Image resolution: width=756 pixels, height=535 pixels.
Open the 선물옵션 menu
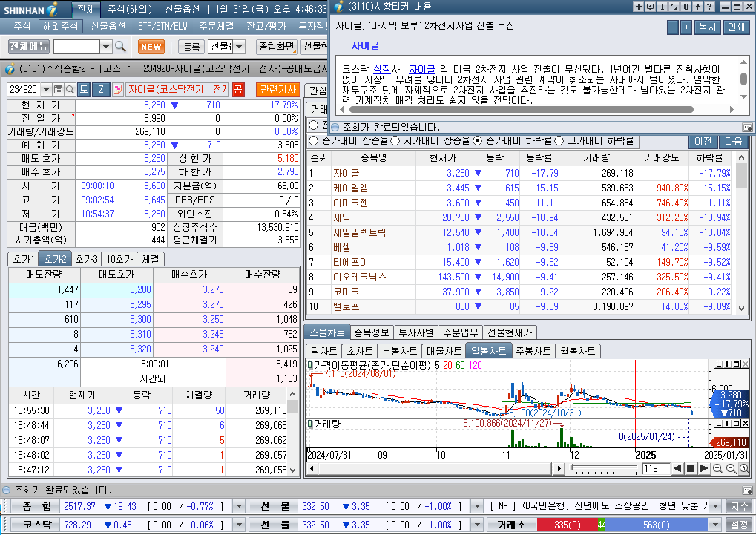coord(108,26)
